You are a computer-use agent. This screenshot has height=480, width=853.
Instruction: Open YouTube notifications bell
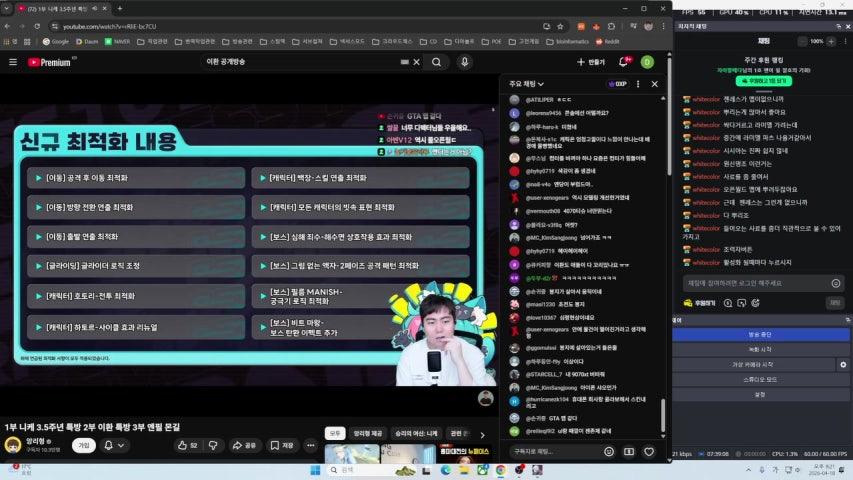click(623, 62)
